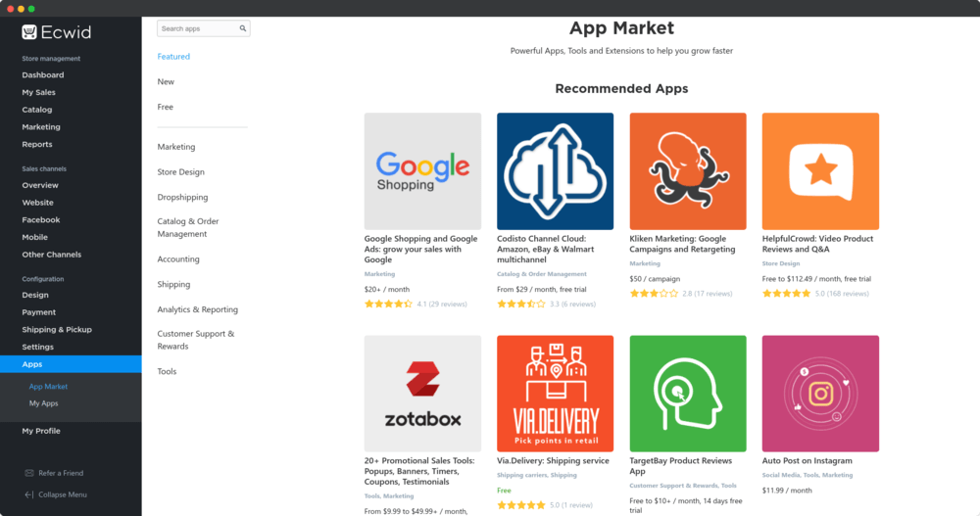Viewport: 980px width, 516px height.
Task: Go to Dashboard in sidebar
Action: point(42,75)
